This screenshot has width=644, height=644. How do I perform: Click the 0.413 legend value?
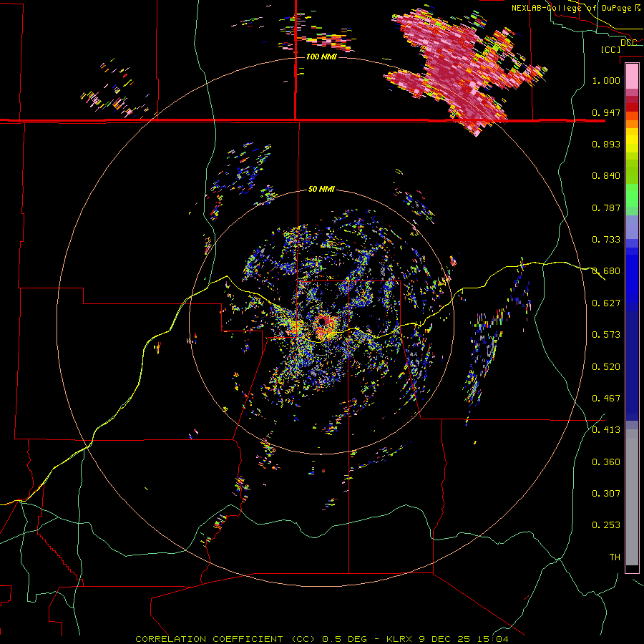coord(606,430)
